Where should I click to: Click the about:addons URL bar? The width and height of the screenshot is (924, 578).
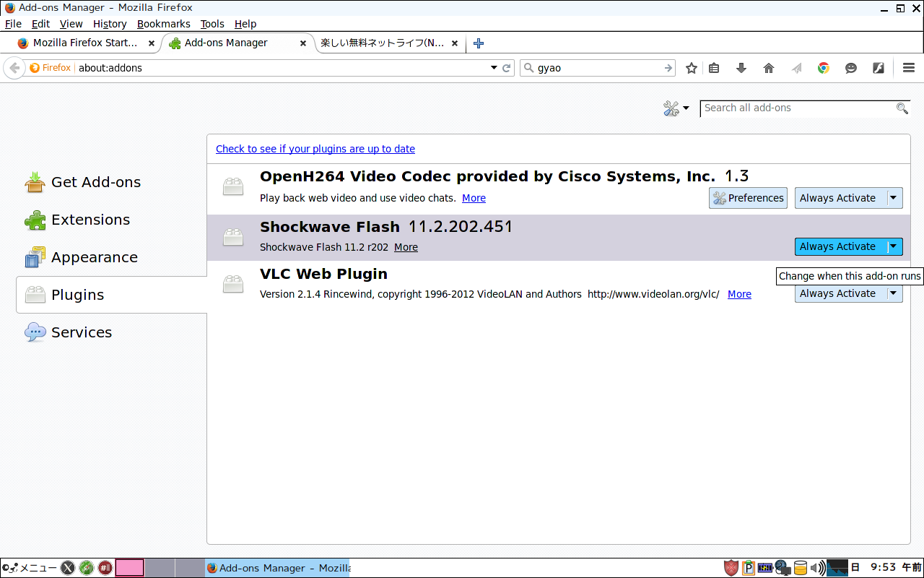[282, 68]
